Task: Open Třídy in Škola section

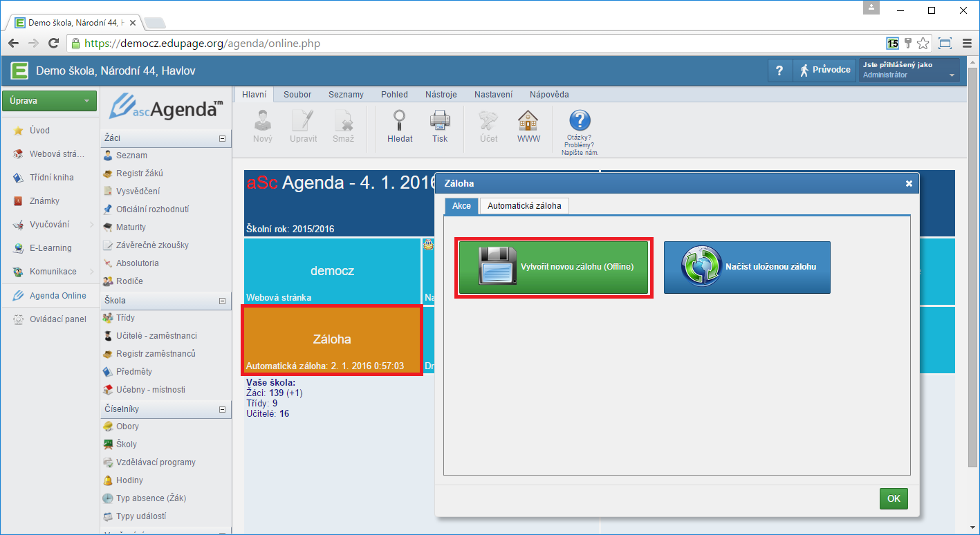Action: (x=125, y=318)
